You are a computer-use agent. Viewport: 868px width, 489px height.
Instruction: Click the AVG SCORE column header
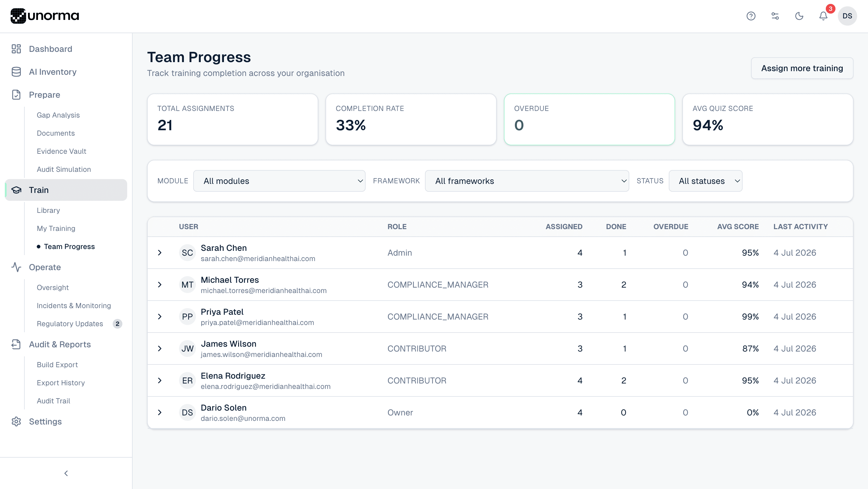(737, 227)
